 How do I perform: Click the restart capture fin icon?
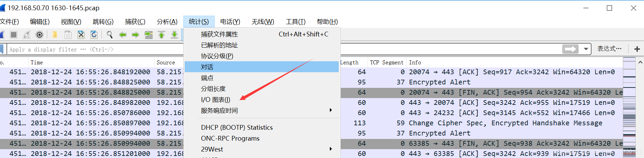tap(27, 35)
